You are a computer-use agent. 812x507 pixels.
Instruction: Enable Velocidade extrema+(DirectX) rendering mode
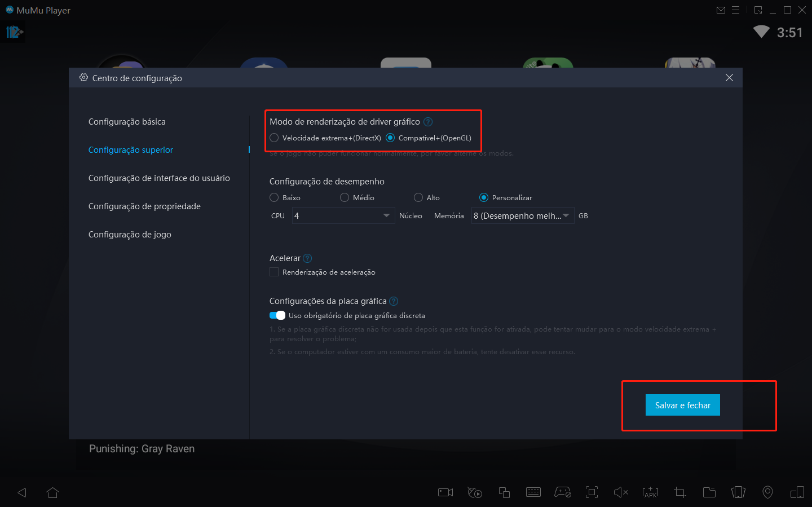coord(274,138)
